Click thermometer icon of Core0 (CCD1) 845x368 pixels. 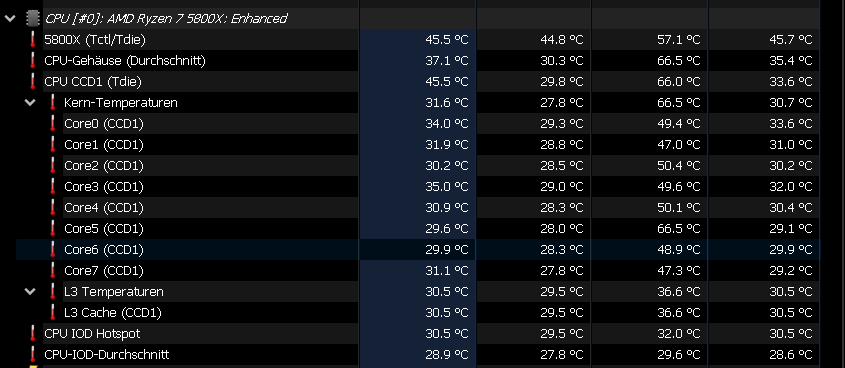pyautogui.click(x=52, y=123)
